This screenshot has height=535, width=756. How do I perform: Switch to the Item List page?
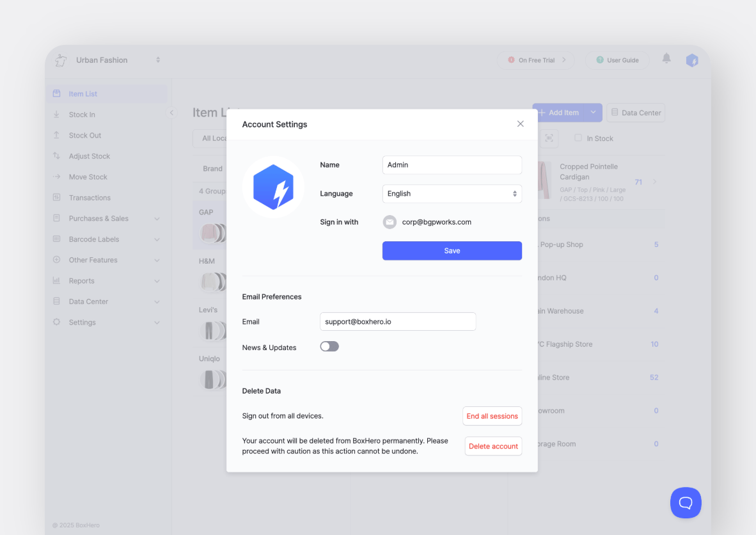pyautogui.click(x=81, y=93)
